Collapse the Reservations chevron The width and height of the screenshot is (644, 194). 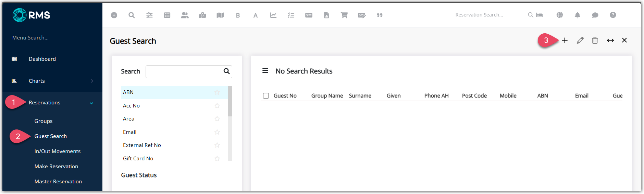[x=91, y=103]
